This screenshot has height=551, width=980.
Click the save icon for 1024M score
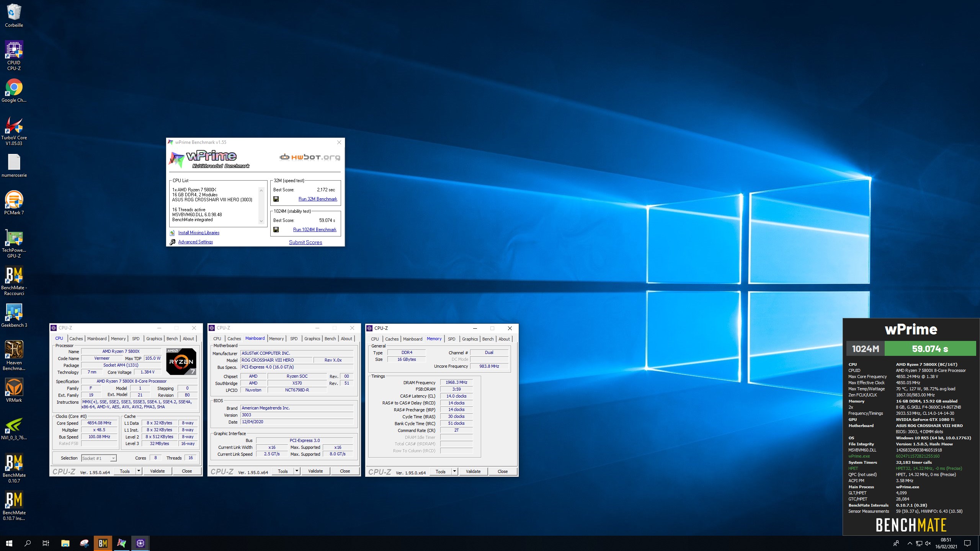[x=276, y=230]
